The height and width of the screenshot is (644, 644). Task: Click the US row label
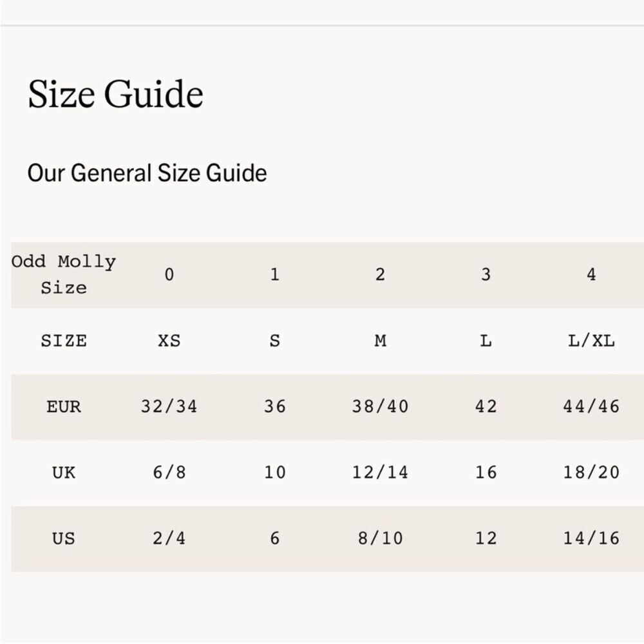click(64, 538)
